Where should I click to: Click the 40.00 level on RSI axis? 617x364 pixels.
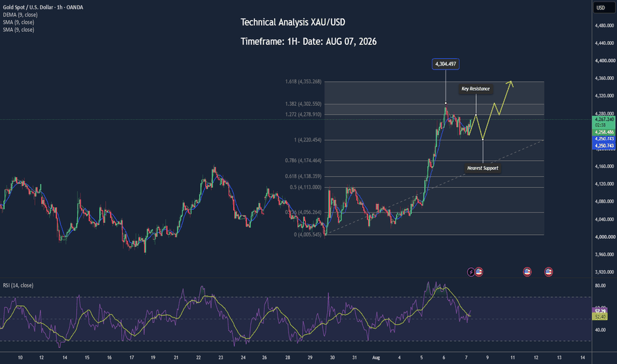tap(600, 330)
